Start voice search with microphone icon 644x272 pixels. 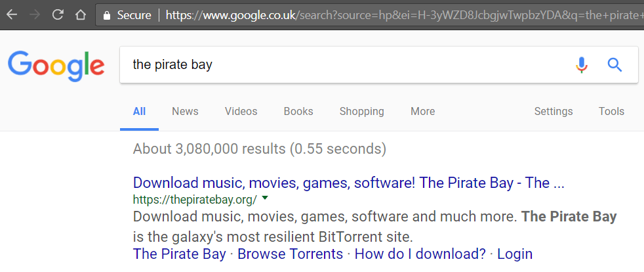(x=582, y=65)
